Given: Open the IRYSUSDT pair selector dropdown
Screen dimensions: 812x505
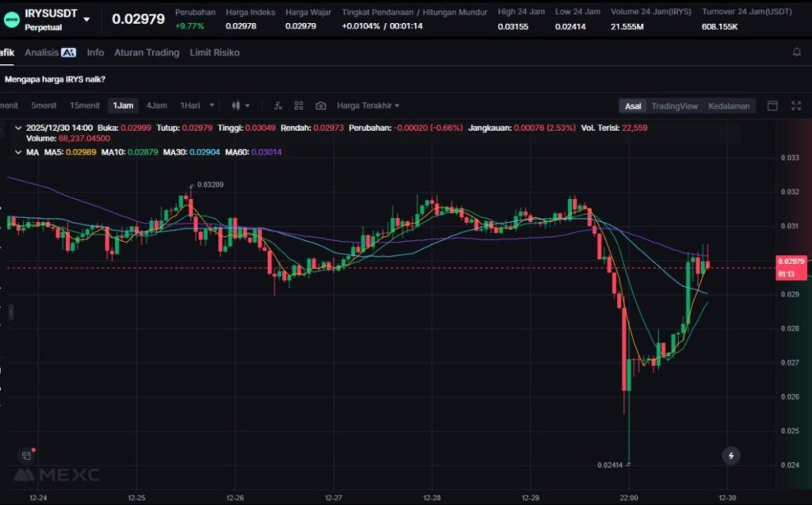Looking at the screenshot, I should click(86, 19).
